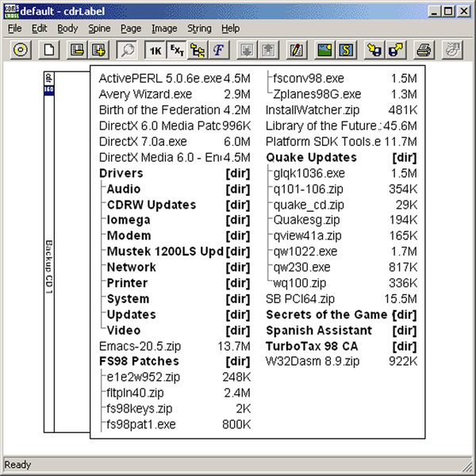Click the Avery Wizard.exe entry
The height and width of the screenshot is (476, 476).
coord(175,94)
